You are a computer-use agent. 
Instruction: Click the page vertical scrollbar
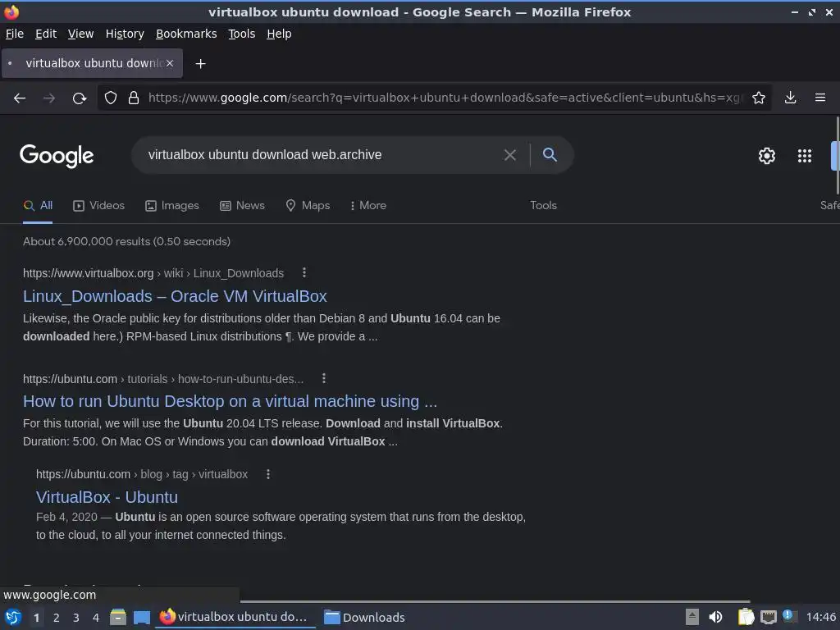pos(838,155)
